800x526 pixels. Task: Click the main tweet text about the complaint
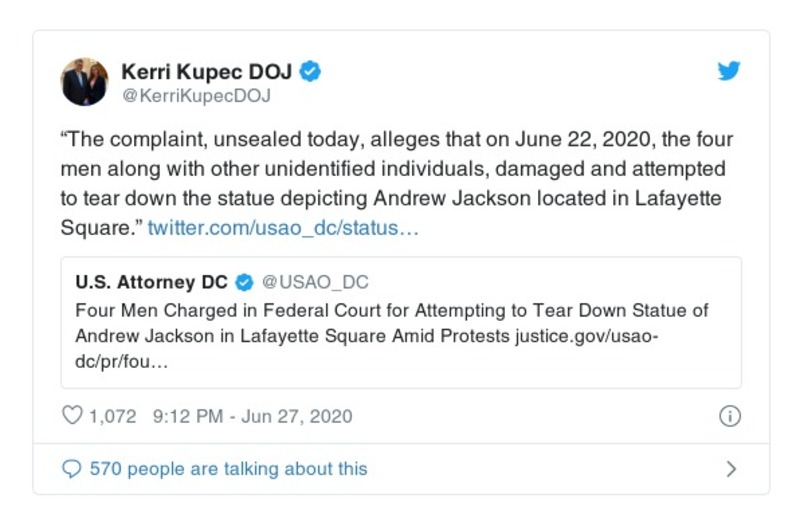[398, 170]
